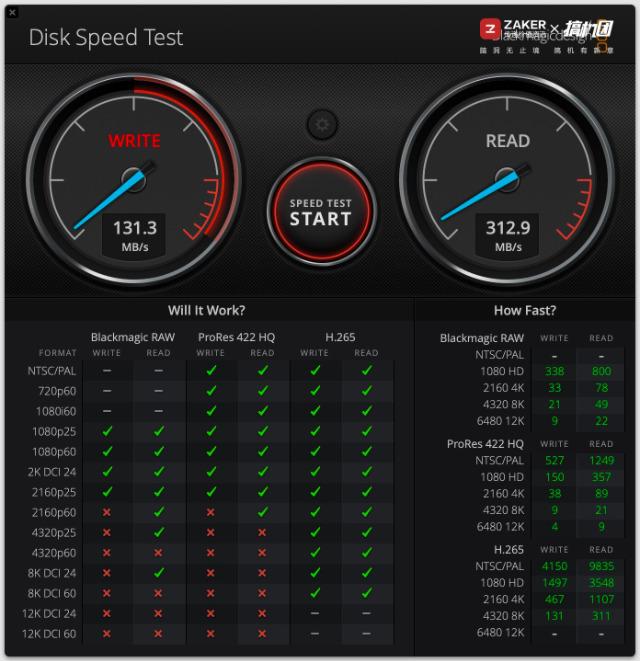The width and height of the screenshot is (640, 661).
Task: Click the How Fast? panel header
Action: [x=524, y=311]
